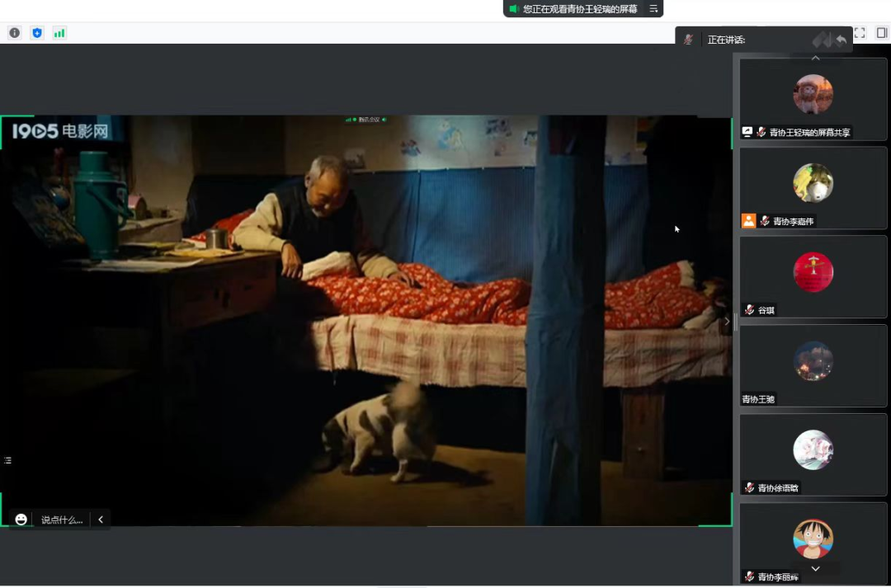Screen dimensions: 891x588
Task: Enter fullscreen mode via the top-right icon
Action: (x=860, y=33)
